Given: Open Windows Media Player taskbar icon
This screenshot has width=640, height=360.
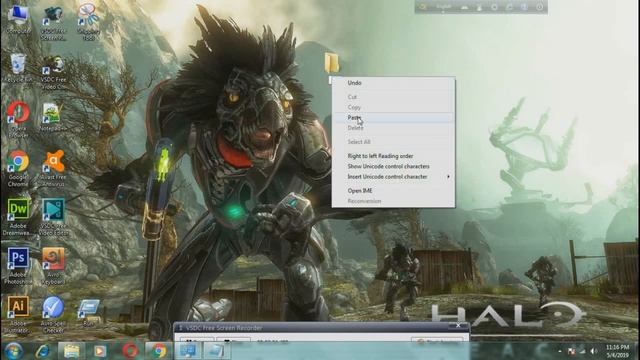Looking at the screenshot, I should (100, 351).
